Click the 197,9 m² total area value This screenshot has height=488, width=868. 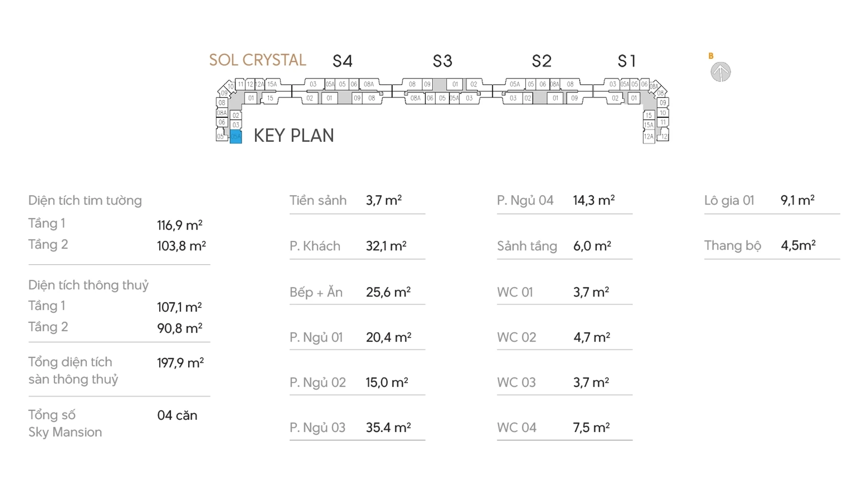coord(180,363)
